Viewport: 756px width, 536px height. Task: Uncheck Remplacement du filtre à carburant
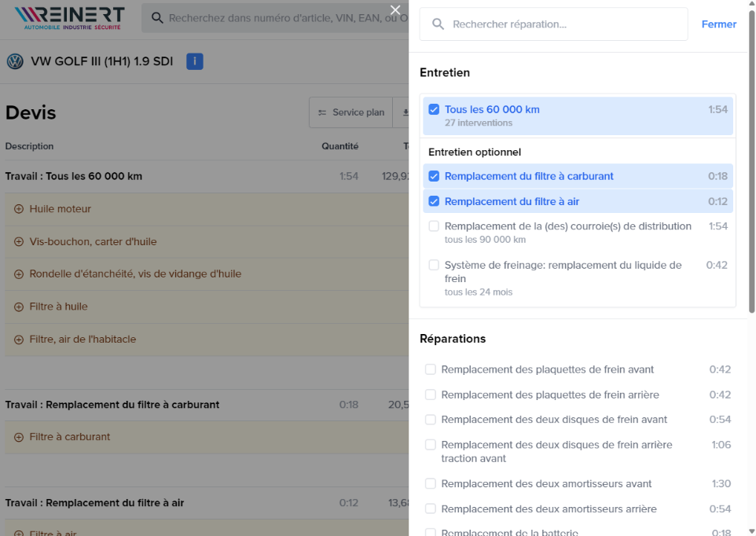coord(434,176)
